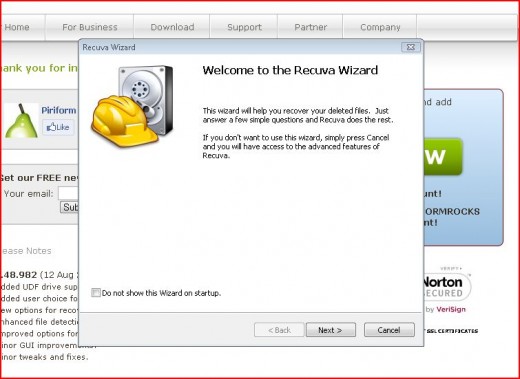520x379 pixels.
Task: Open the VeriSign link under the Norton badge
Action: point(451,309)
